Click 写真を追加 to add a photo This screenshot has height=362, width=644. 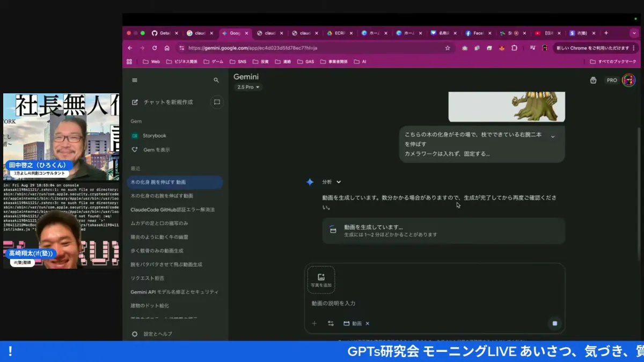tap(321, 280)
